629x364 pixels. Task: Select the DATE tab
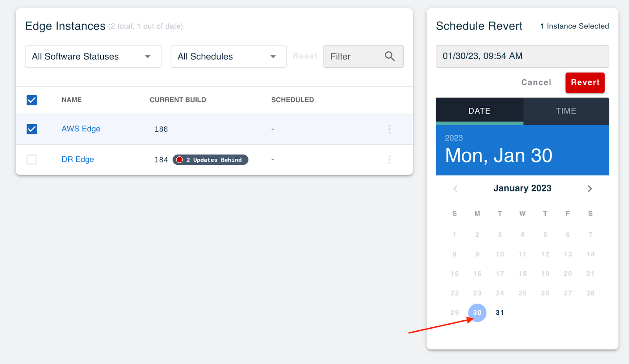tap(480, 111)
